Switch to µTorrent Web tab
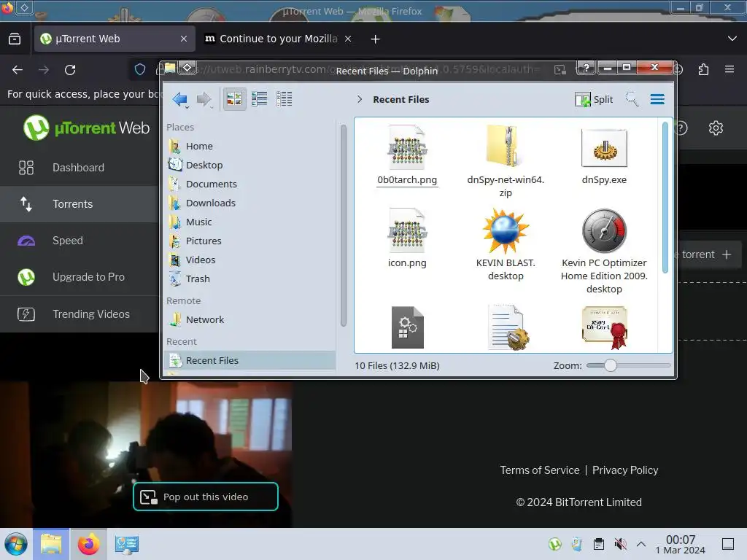Image resolution: width=747 pixels, height=560 pixels. point(115,39)
